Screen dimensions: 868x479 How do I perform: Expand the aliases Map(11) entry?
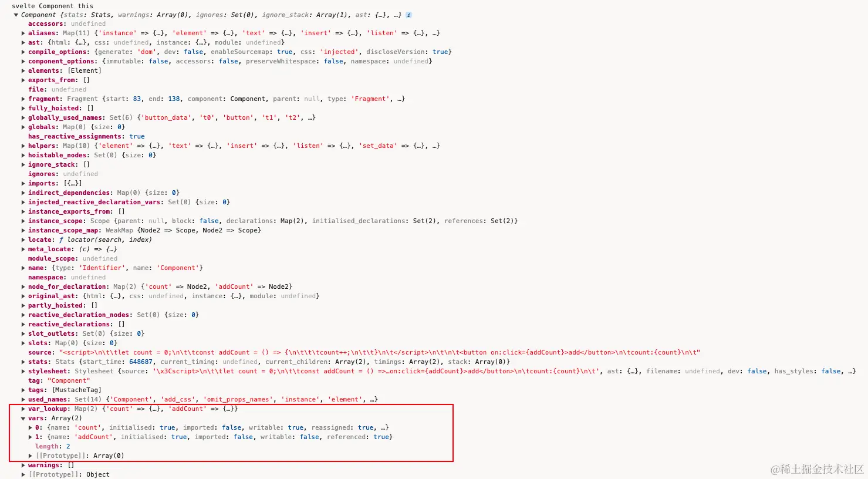tap(23, 33)
